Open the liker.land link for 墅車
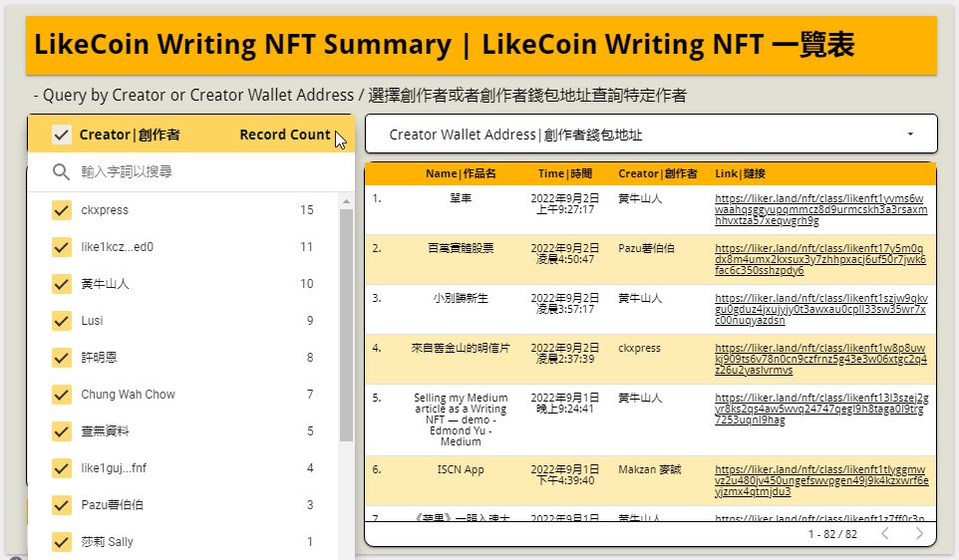959x560 pixels. click(820, 209)
